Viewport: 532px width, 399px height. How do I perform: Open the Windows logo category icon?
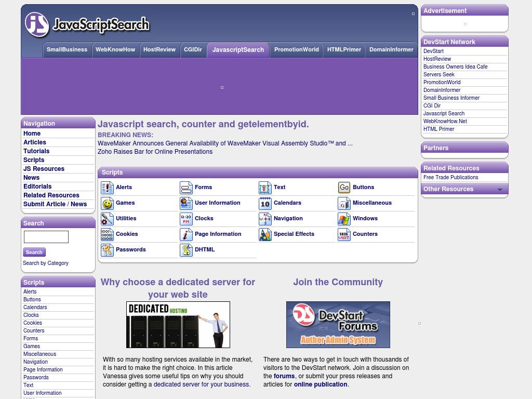[344, 219]
